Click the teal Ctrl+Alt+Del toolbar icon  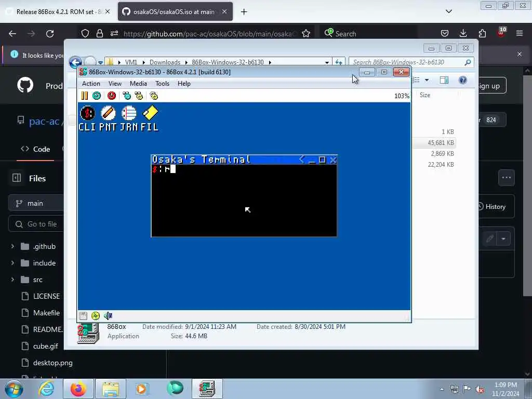pos(127,96)
